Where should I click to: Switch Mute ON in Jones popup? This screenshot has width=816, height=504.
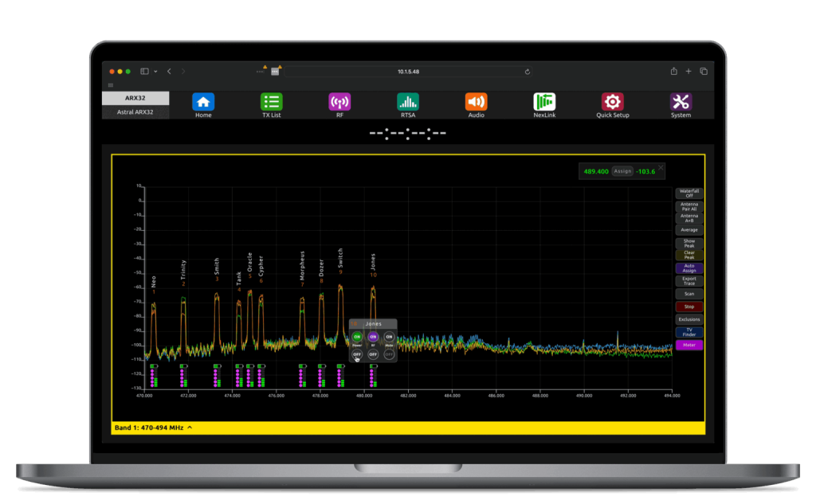389,337
